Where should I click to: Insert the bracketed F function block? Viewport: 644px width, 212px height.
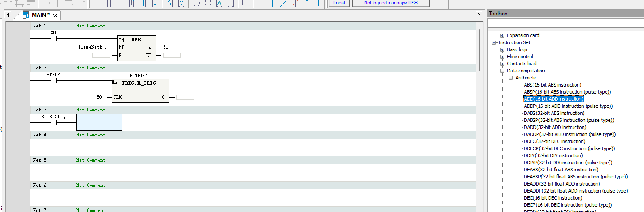pyautogui.click(x=231, y=3)
